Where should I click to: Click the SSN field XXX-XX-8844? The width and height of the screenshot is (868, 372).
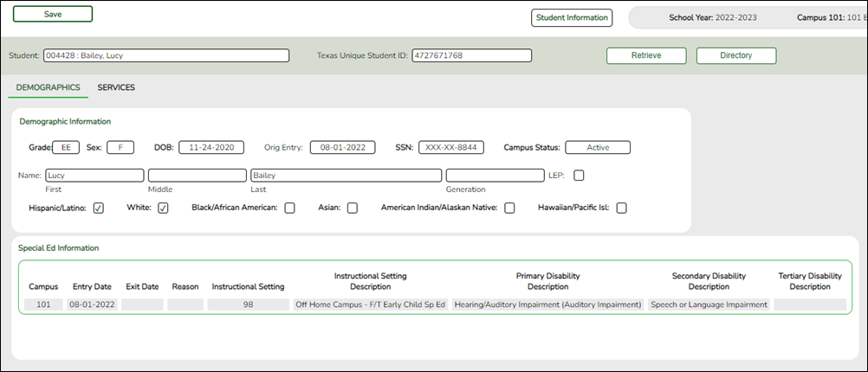[451, 148]
